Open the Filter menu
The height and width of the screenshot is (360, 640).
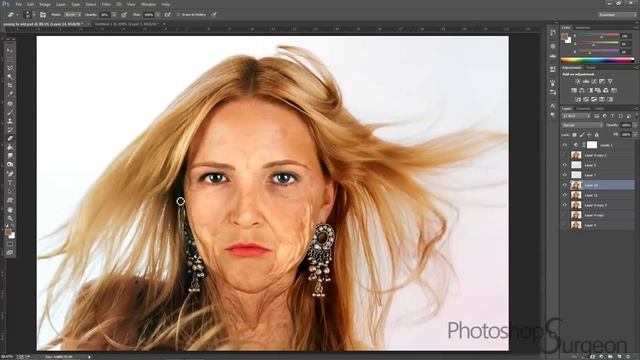coord(106,4)
